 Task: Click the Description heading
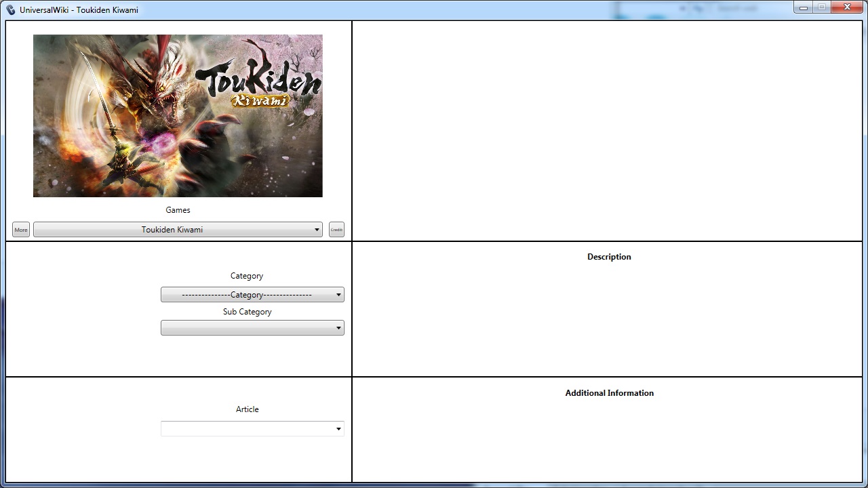(x=609, y=257)
